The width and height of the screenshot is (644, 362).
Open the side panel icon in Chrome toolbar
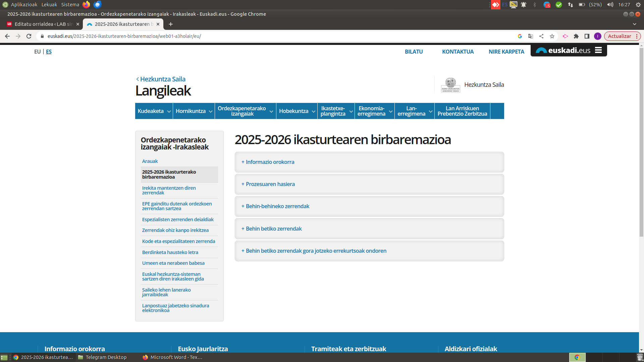[x=587, y=36]
